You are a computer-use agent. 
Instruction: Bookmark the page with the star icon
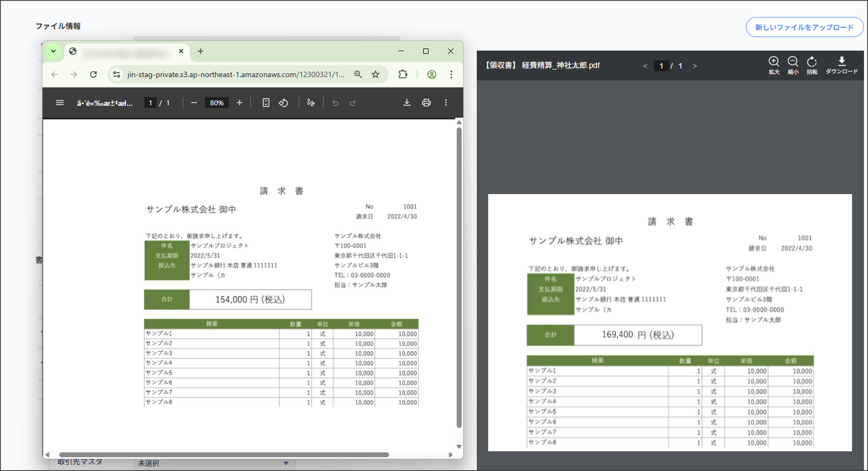[x=375, y=74]
